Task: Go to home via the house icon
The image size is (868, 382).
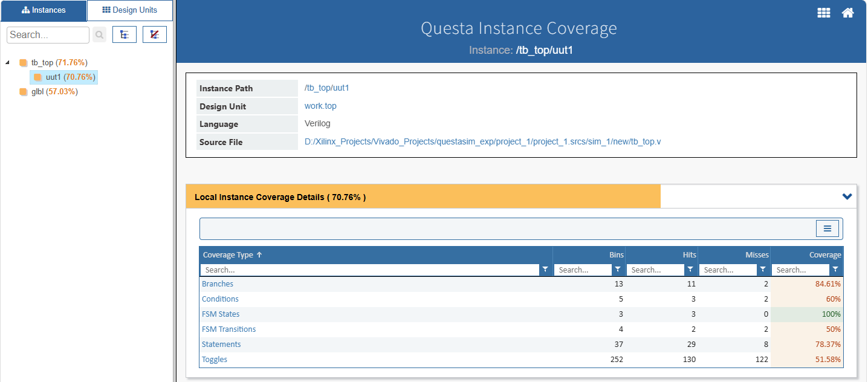Action: click(x=848, y=13)
